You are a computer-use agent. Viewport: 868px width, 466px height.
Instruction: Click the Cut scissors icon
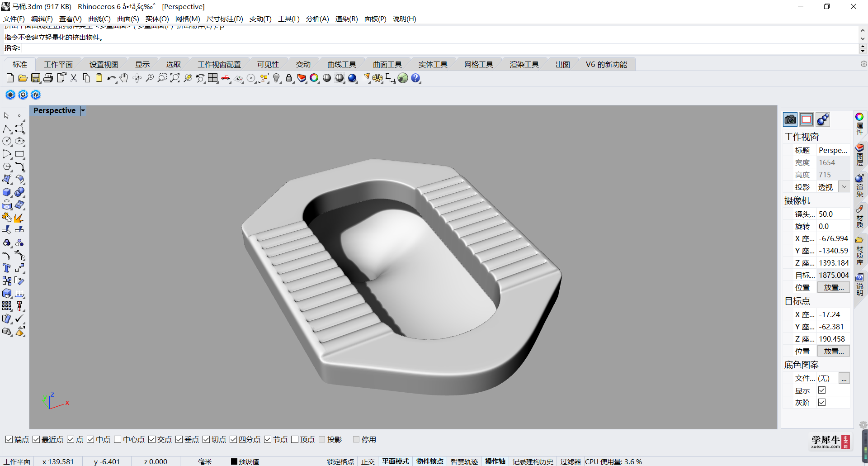pos(74,78)
